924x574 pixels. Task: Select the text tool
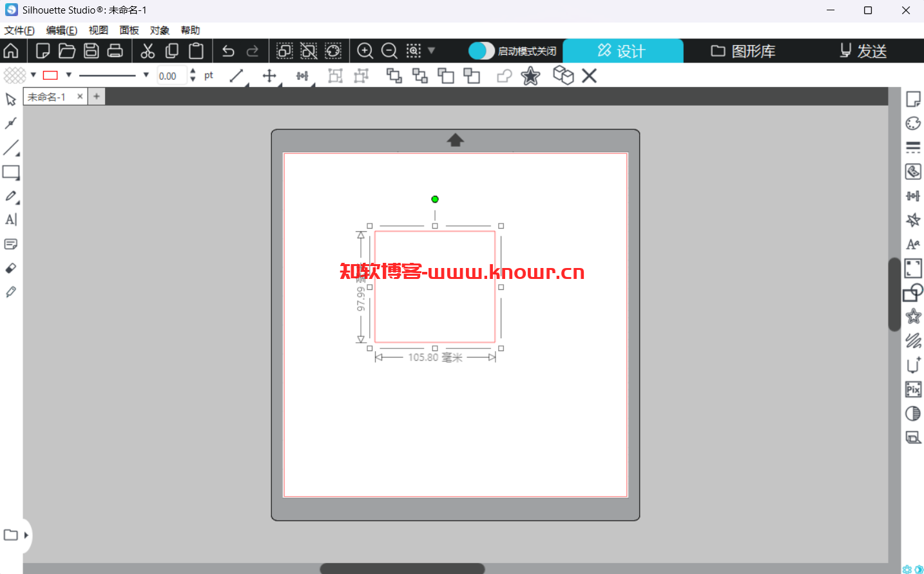(x=11, y=220)
